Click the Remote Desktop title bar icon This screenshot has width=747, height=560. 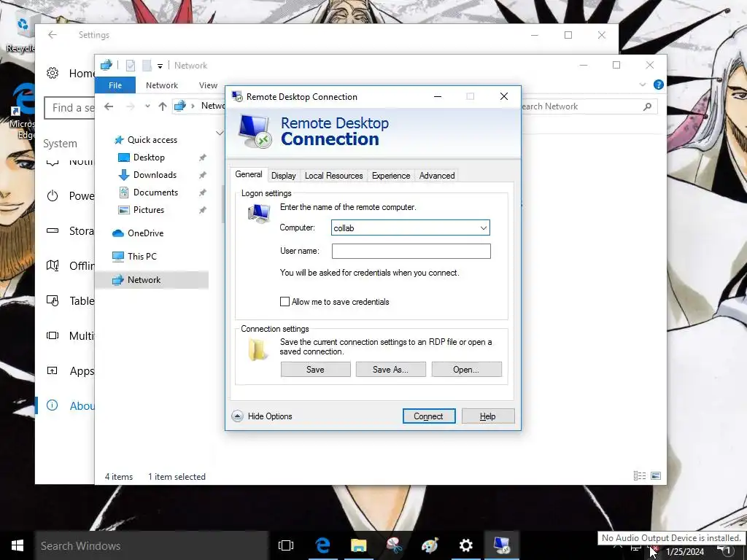(x=237, y=97)
